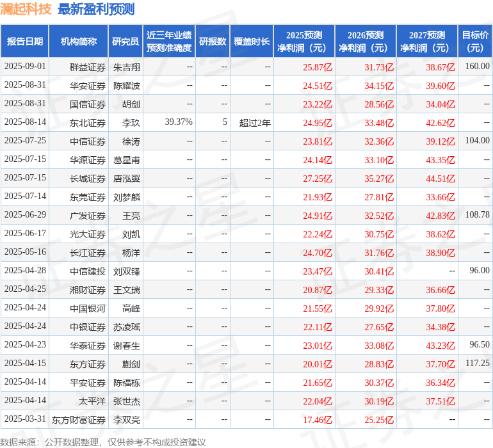Click the 2025-03-31 report date cell

pos(25,420)
